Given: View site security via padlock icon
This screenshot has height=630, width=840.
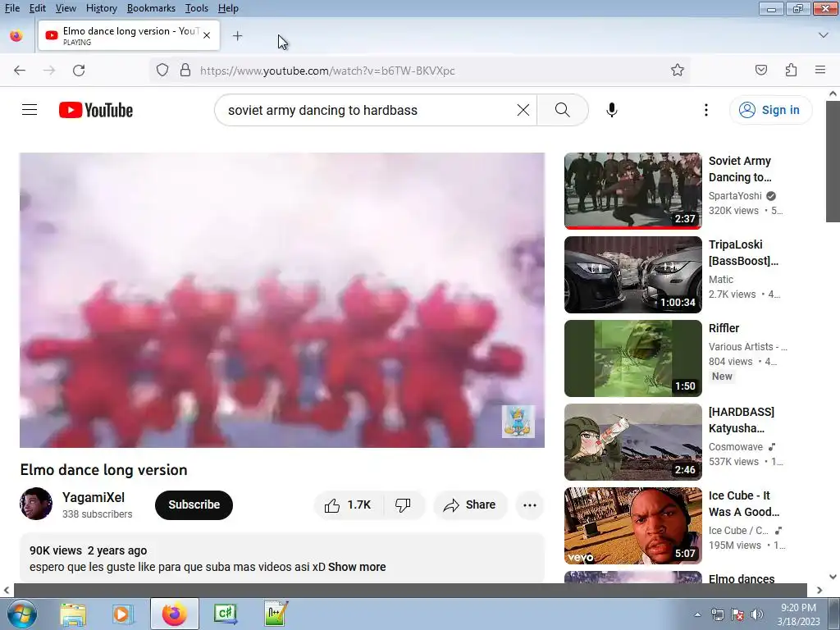Looking at the screenshot, I should [x=185, y=71].
